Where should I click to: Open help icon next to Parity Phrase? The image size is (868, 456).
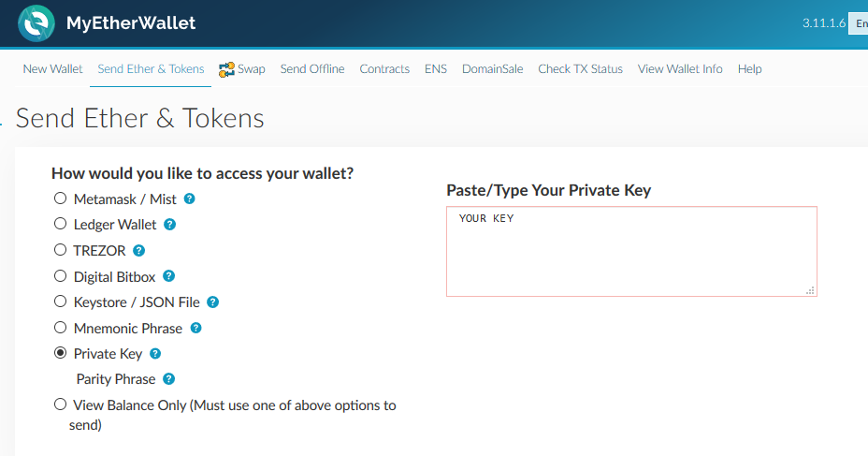[x=169, y=379]
